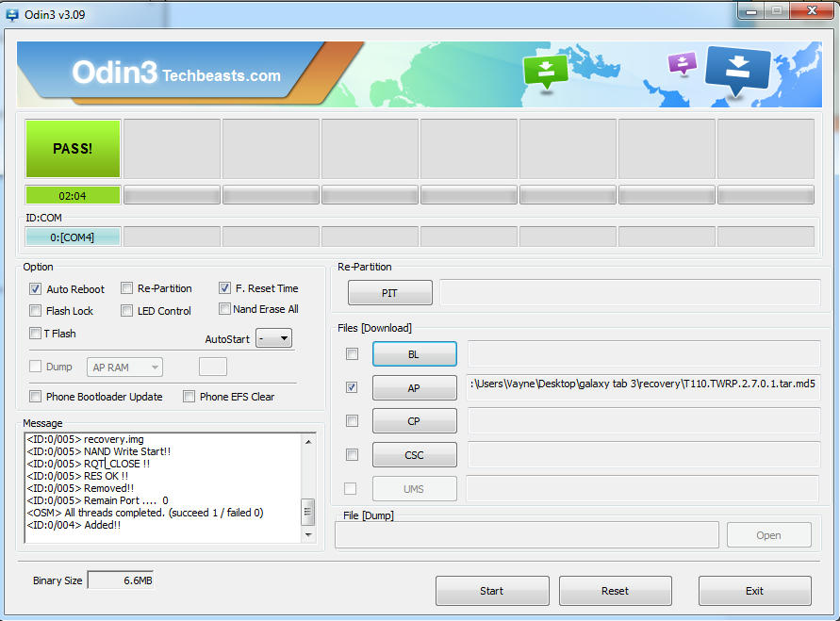This screenshot has width=840, height=621.
Task: Uncheck the checkbox next to AP
Action: pos(352,387)
